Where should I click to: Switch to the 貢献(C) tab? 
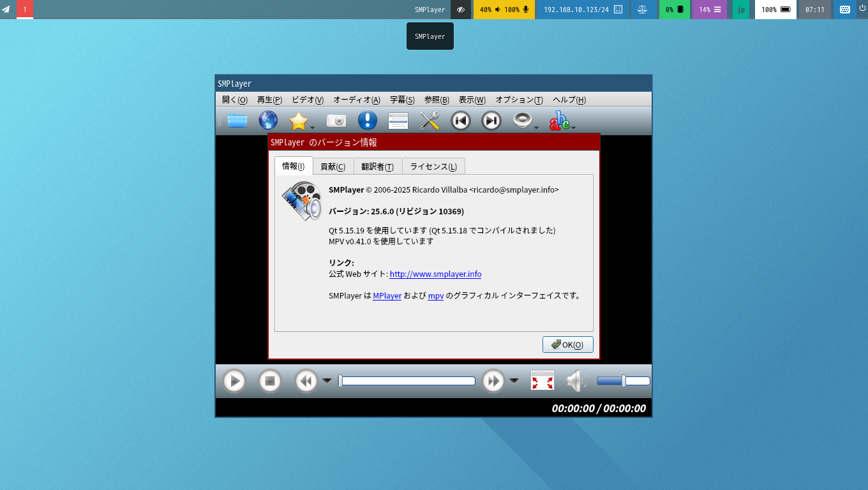point(333,167)
